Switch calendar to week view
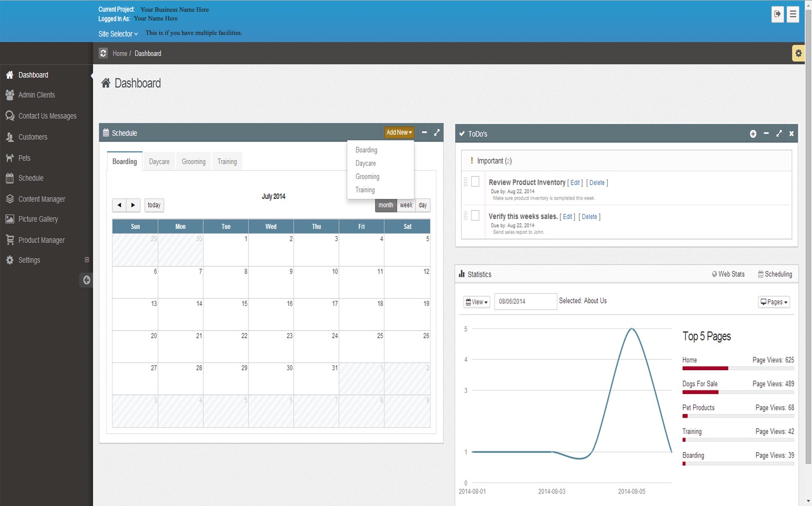Viewport: 812px width, 506px height. pyautogui.click(x=406, y=205)
